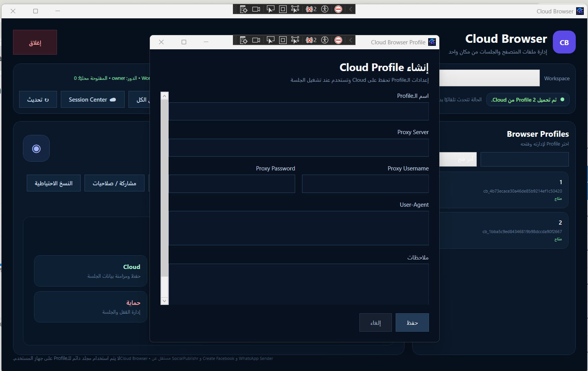
Task: Refresh with the تحديث button
Action: click(x=38, y=99)
